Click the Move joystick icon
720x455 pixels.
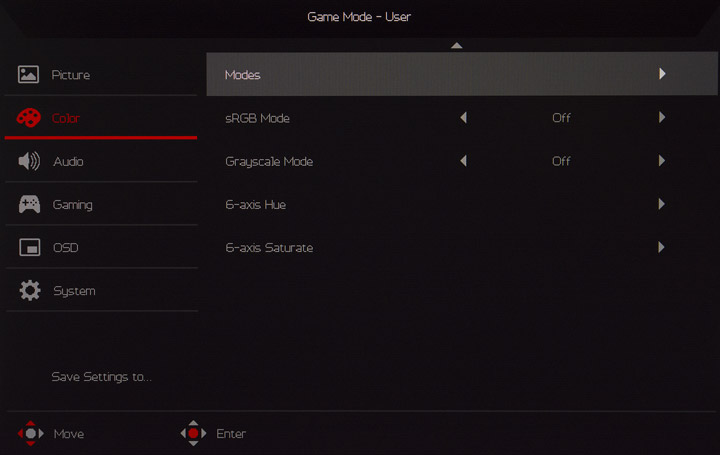31,434
